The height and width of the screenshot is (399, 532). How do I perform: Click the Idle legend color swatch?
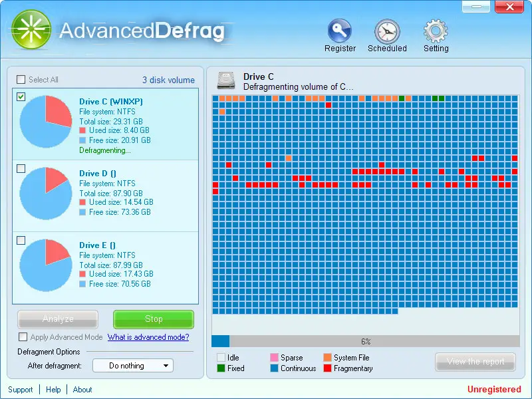221,358
